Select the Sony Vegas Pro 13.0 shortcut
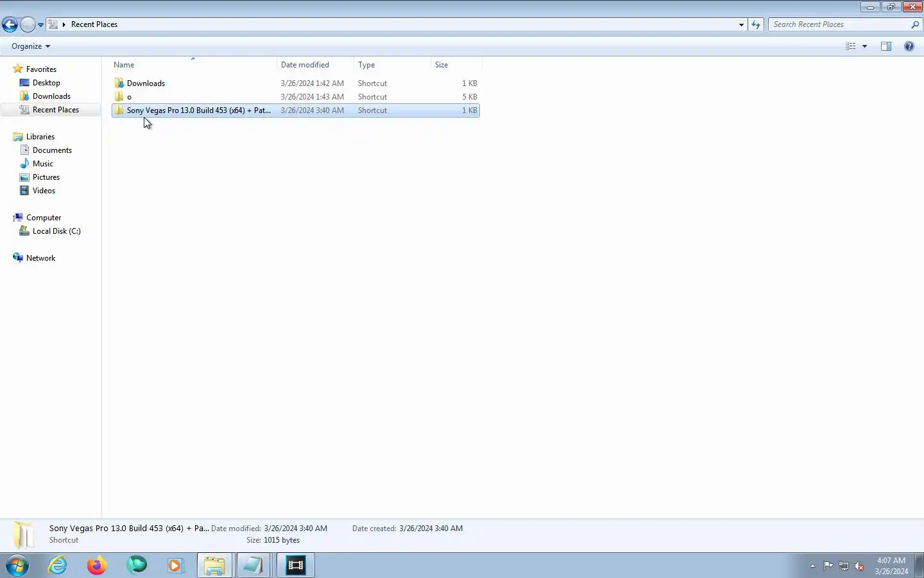 (296, 110)
